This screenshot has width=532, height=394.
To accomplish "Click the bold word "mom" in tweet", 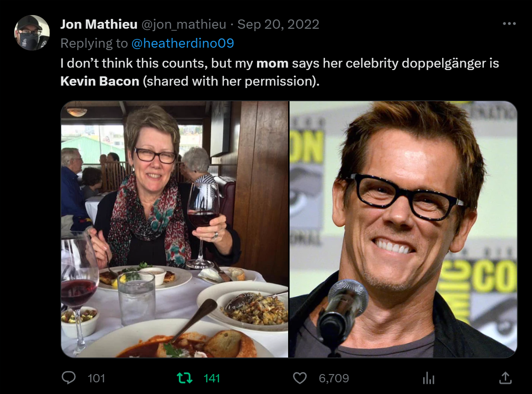I will point(272,63).
